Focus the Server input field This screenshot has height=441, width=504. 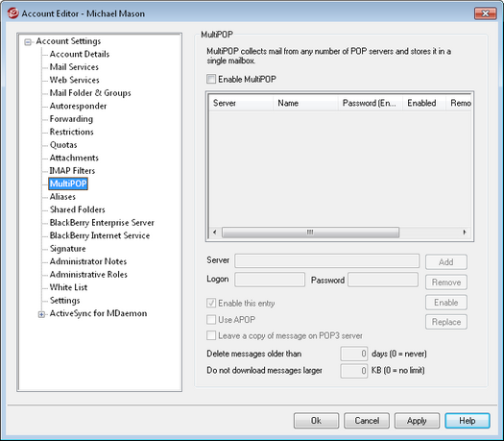(x=327, y=261)
